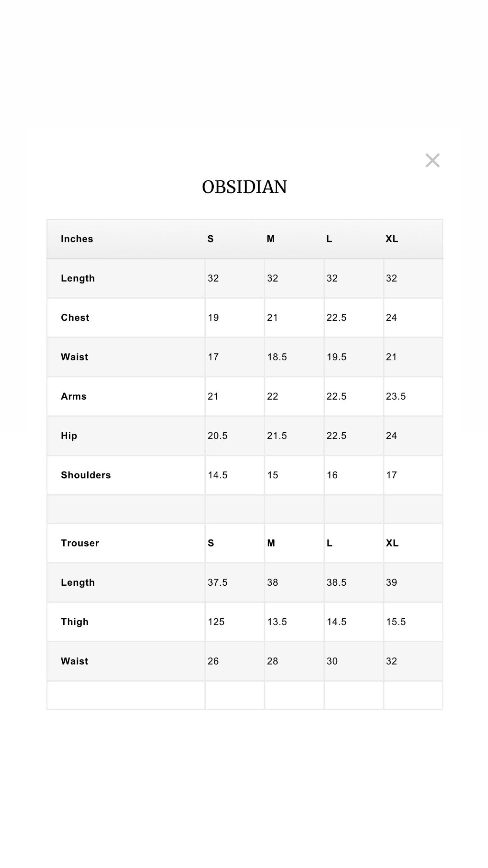
Task: Select the Thigh row label
Action: tap(75, 622)
